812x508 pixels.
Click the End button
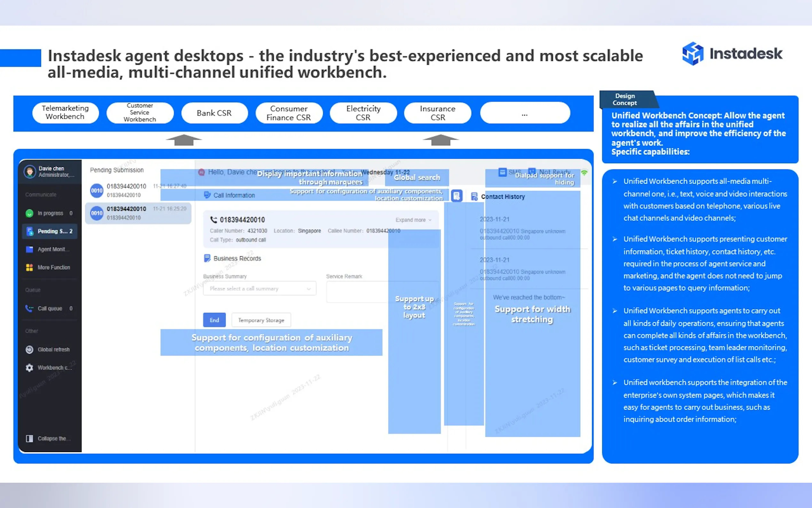[x=214, y=320]
